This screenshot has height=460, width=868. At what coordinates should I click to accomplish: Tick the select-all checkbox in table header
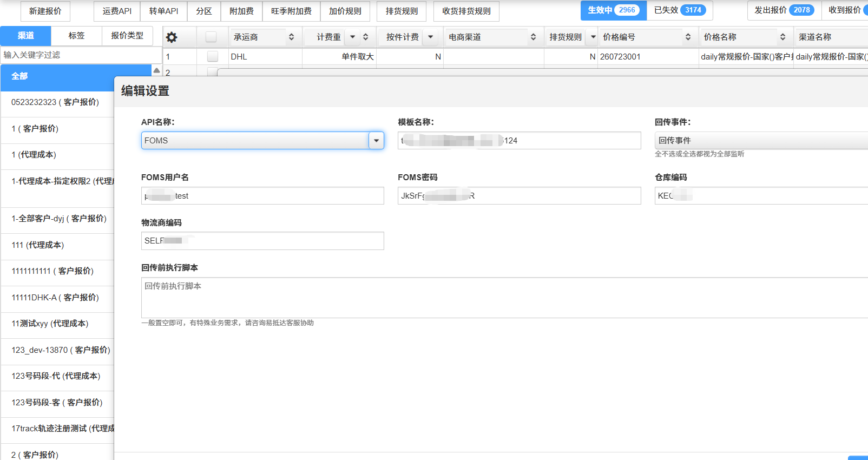point(211,37)
